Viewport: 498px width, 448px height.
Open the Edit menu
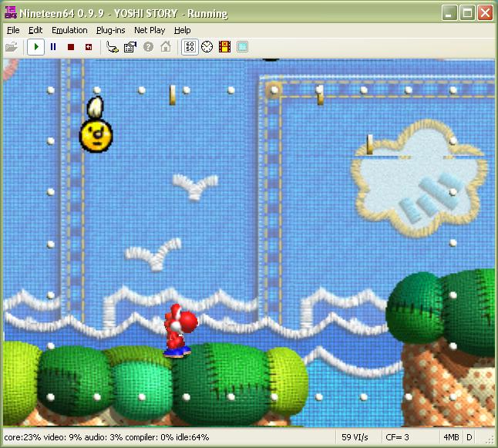[x=35, y=30]
